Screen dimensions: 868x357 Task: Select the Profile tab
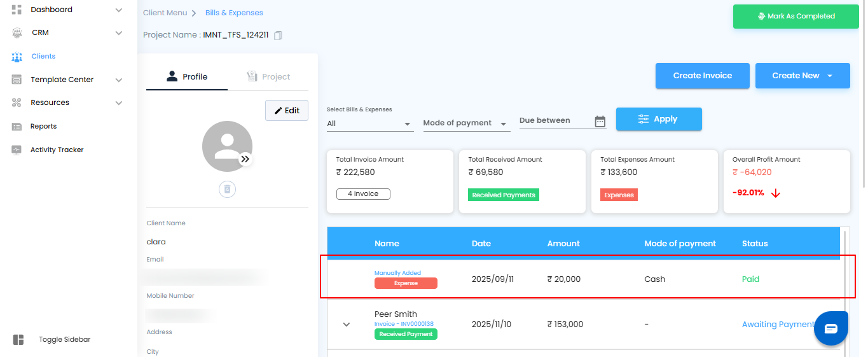pyautogui.click(x=187, y=76)
